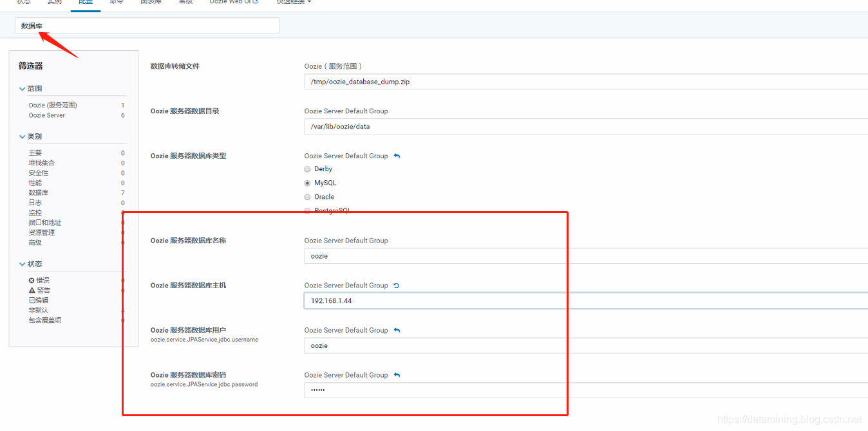
Task: Click the Oozie（服务范围）group label
Action: (x=334, y=66)
